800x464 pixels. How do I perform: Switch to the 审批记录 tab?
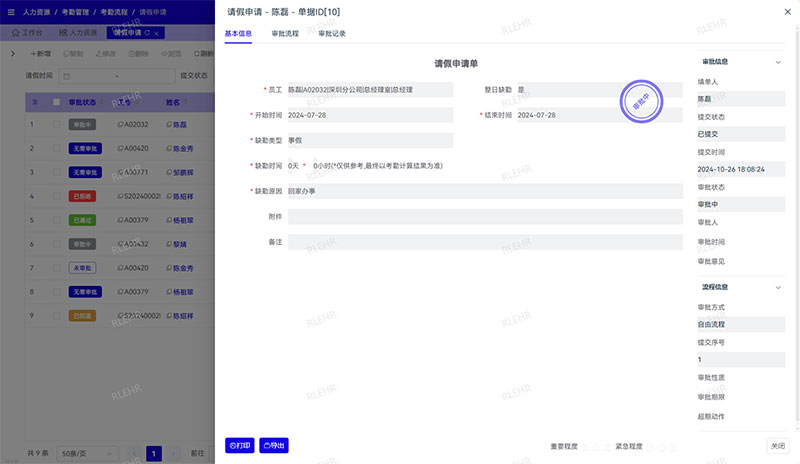(x=332, y=34)
